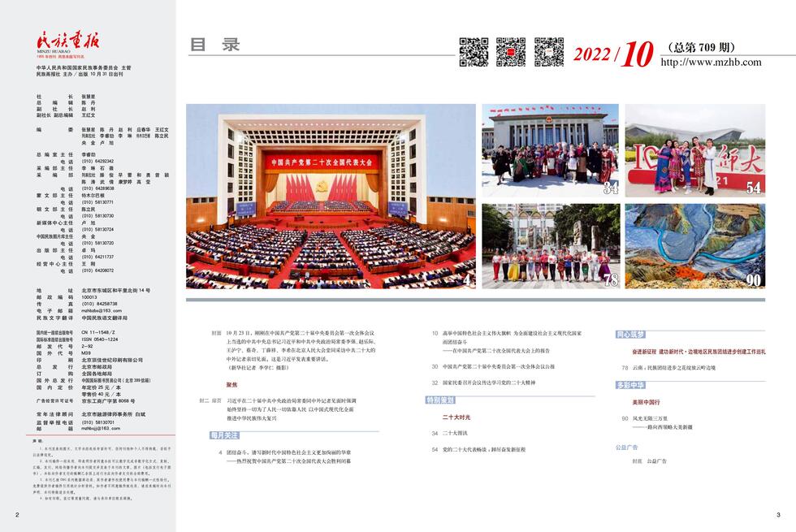
Task: Click the 蒙文部主任 特木尔巴根 row
Action: coord(70,196)
